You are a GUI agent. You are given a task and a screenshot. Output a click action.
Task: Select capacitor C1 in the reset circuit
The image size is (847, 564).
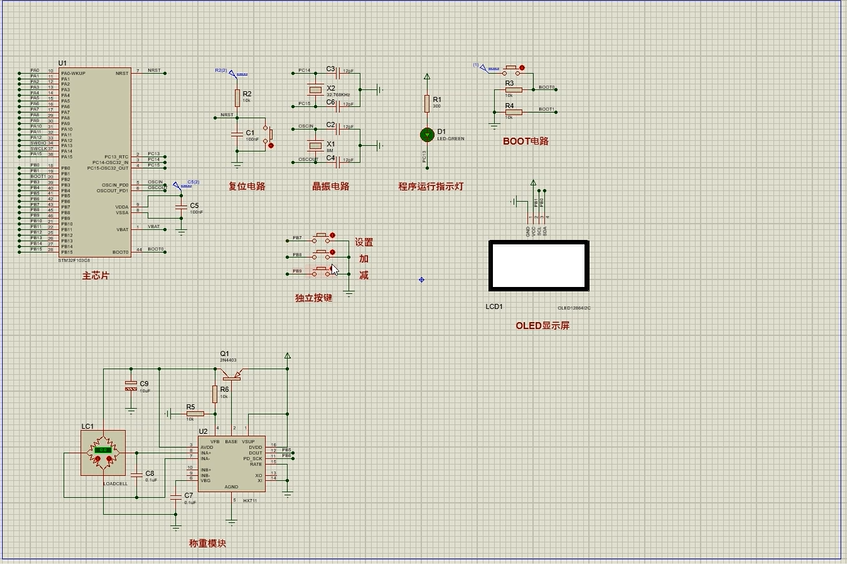[237, 135]
